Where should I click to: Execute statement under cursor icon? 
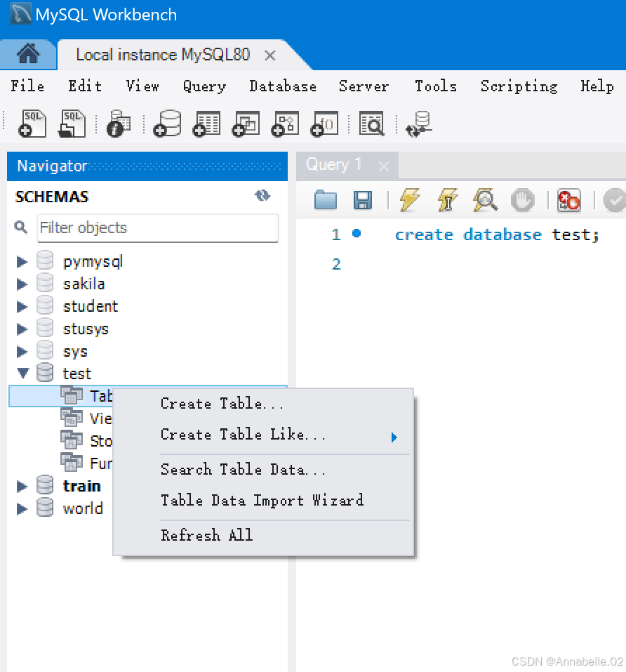tap(447, 199)
